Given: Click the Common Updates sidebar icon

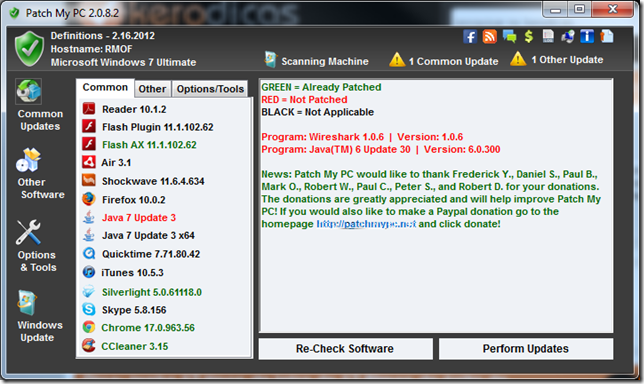Looking at the screenshot, I should pyautogui.click(x=28, y=91).
